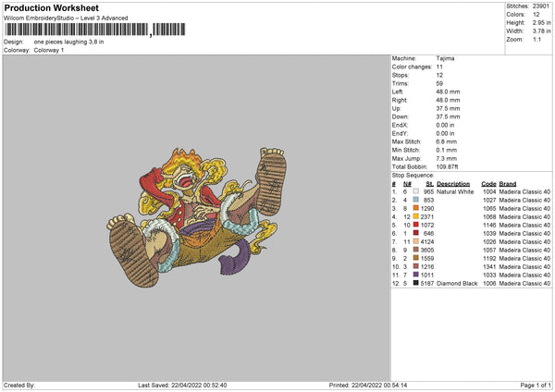Click the Code column header

pyautogui.click(x=488, y=184)
